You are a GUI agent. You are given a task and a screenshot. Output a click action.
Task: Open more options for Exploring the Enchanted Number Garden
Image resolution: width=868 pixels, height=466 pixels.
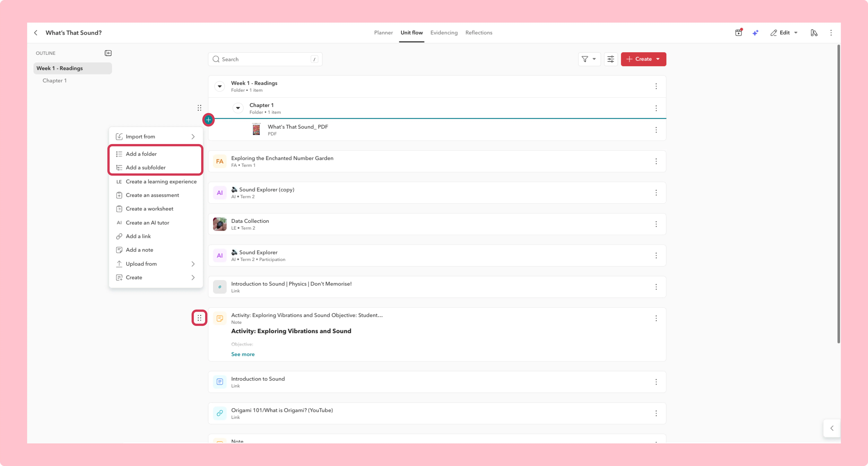(656, 161)
